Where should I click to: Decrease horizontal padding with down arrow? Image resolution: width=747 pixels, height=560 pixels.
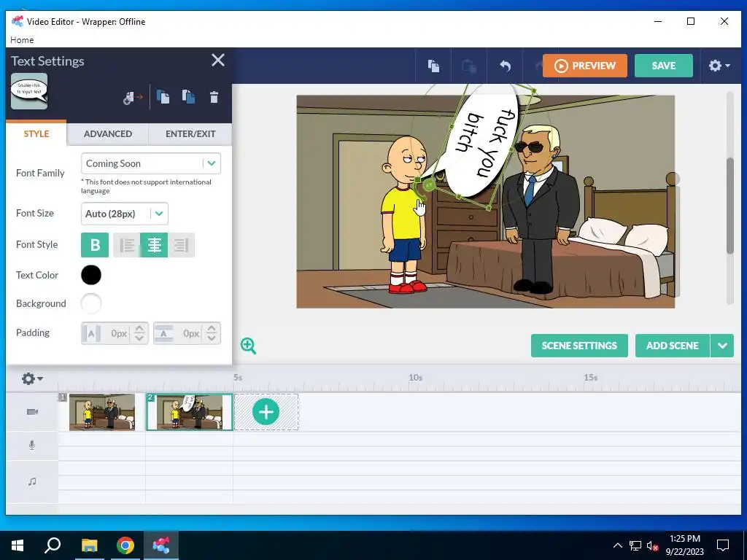(139, 338)
